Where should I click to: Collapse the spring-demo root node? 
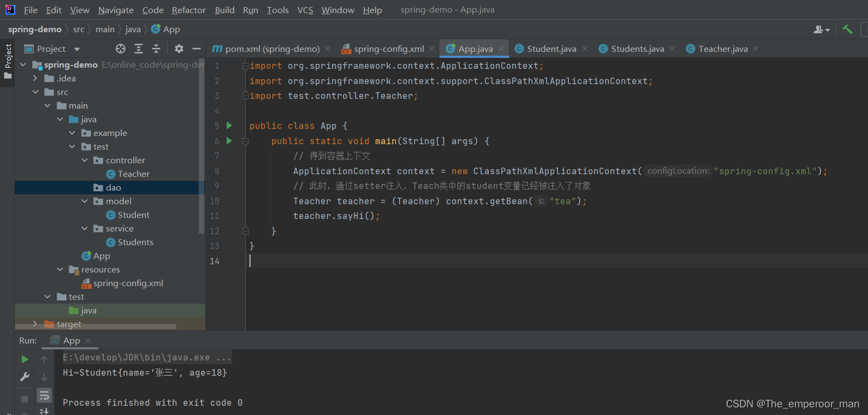pos(23,64)
